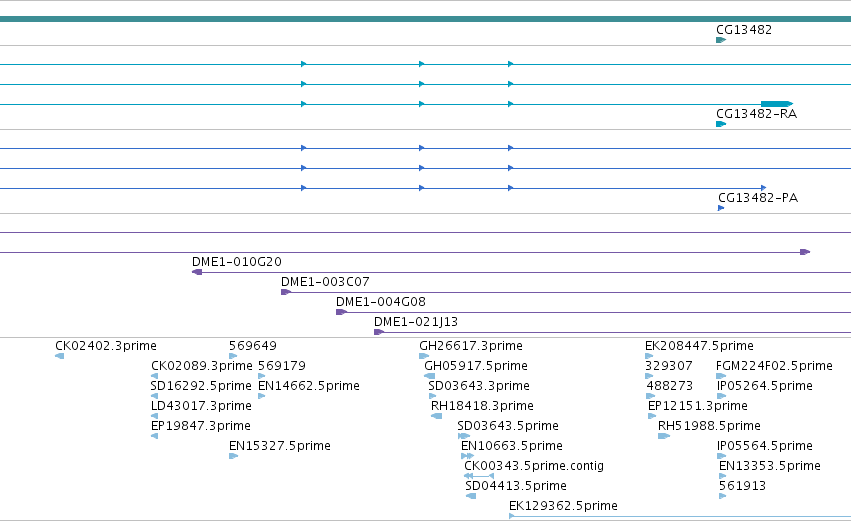Click the arrow glyph under RH18418.3prime
This screenshot has height=521, width=851.
(x=436, y=416)
